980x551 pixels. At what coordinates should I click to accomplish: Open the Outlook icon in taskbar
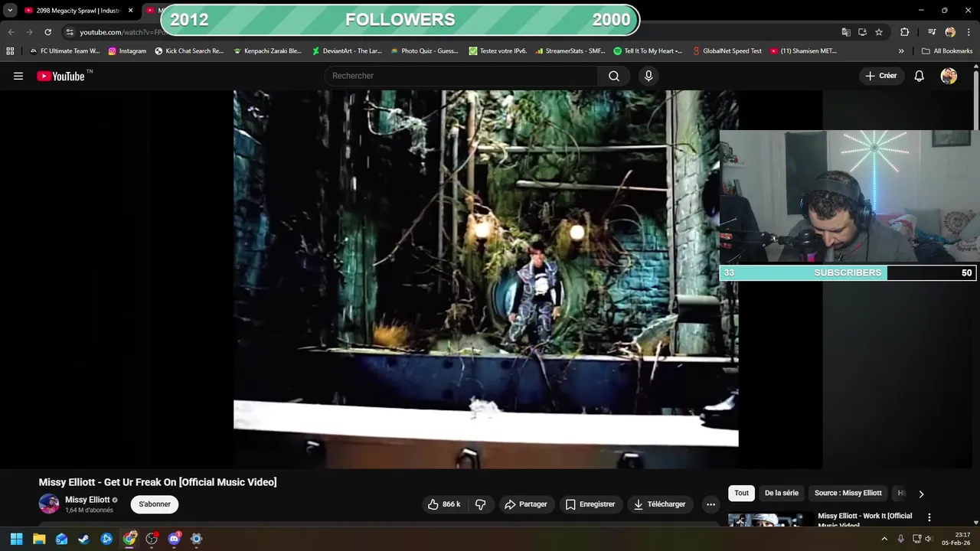pos(61,539)
